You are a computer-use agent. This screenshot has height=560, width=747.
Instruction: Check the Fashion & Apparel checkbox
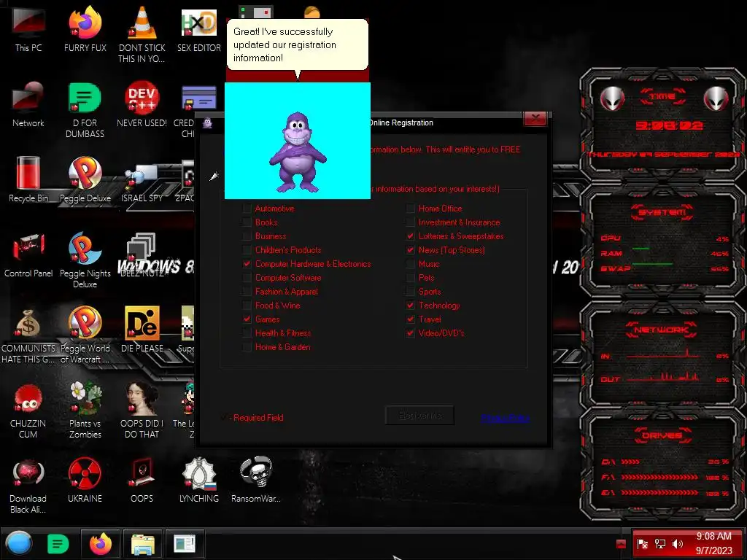(247, 292)
